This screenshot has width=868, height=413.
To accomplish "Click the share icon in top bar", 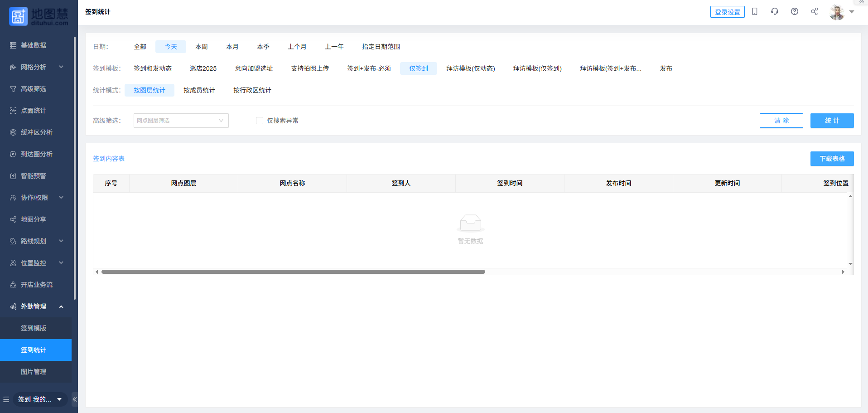I will tap(815, 12).
